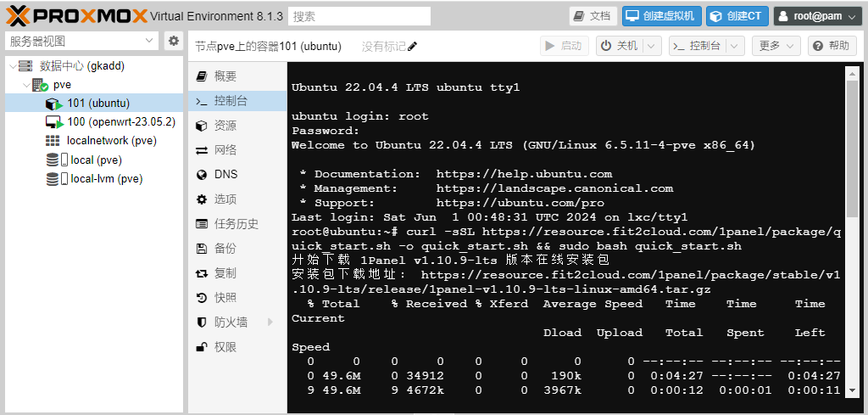868x415 pixels.
Task: Click the 资源 cube icon
Action: [x=202, y=126]
